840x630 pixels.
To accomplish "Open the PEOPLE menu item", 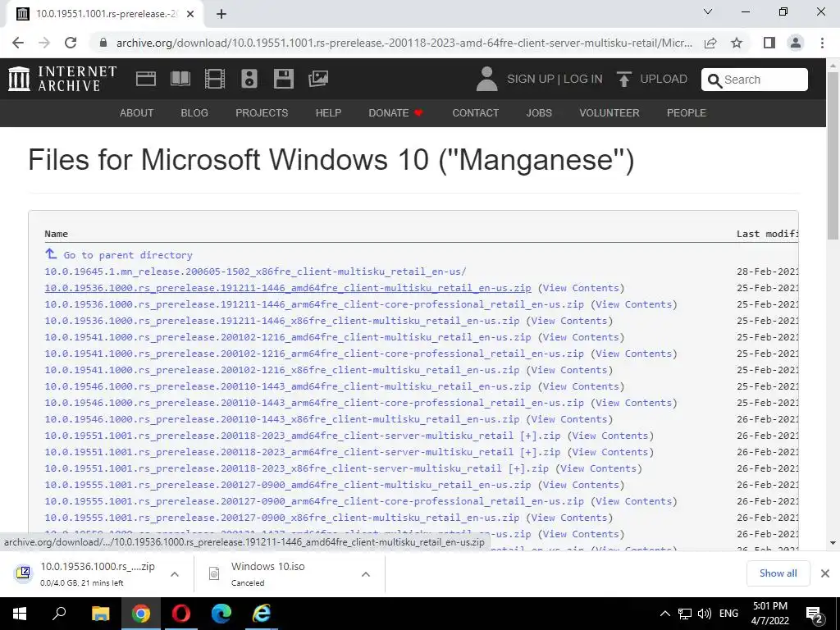I will [687, 113].
